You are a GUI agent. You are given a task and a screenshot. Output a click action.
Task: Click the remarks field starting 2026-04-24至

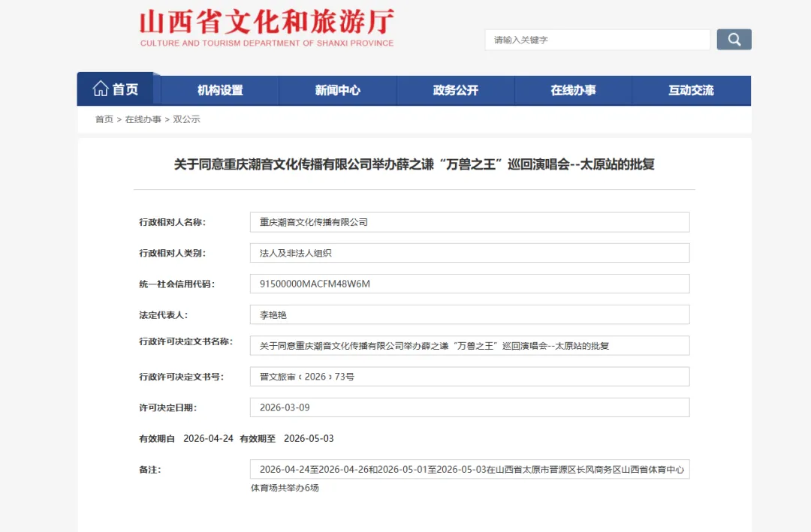tap(469, 470)
